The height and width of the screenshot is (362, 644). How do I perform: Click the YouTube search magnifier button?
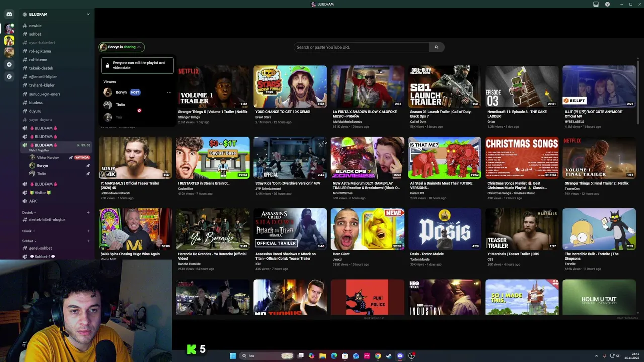[436, 47]
